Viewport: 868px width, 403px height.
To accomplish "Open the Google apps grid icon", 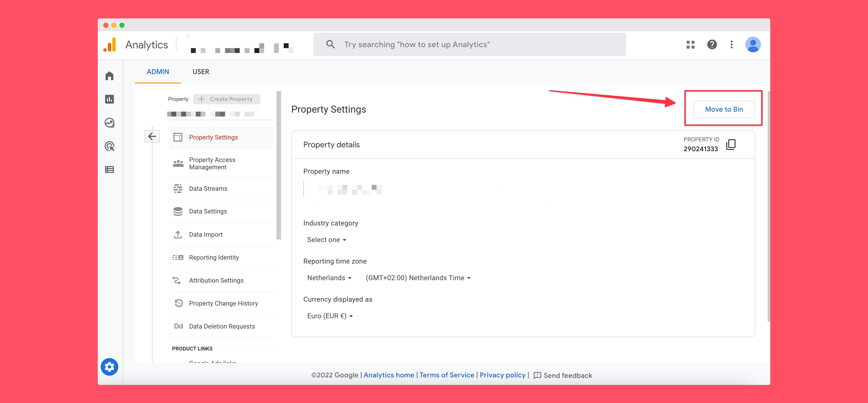I will pyautogui.click(x=690, y=44).
